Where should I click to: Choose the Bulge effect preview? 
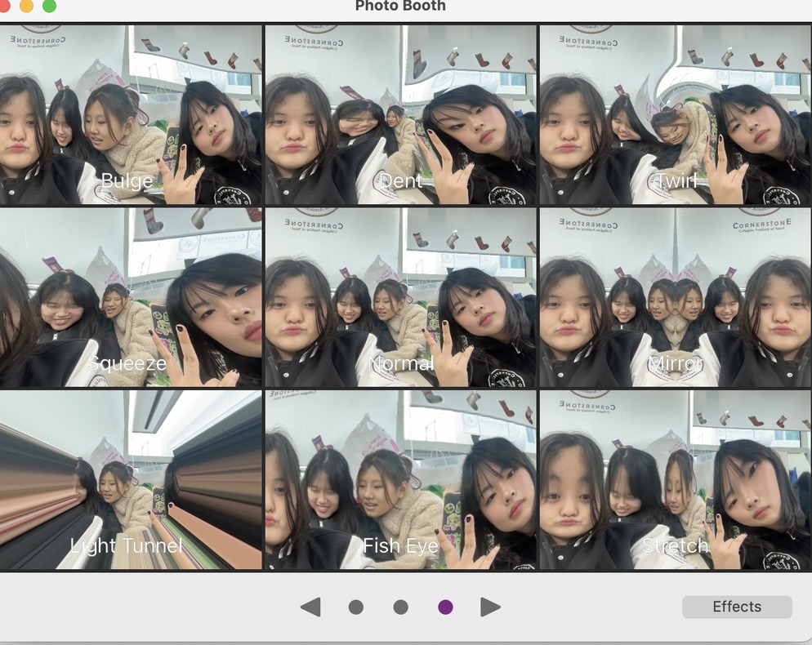[131, 114]
